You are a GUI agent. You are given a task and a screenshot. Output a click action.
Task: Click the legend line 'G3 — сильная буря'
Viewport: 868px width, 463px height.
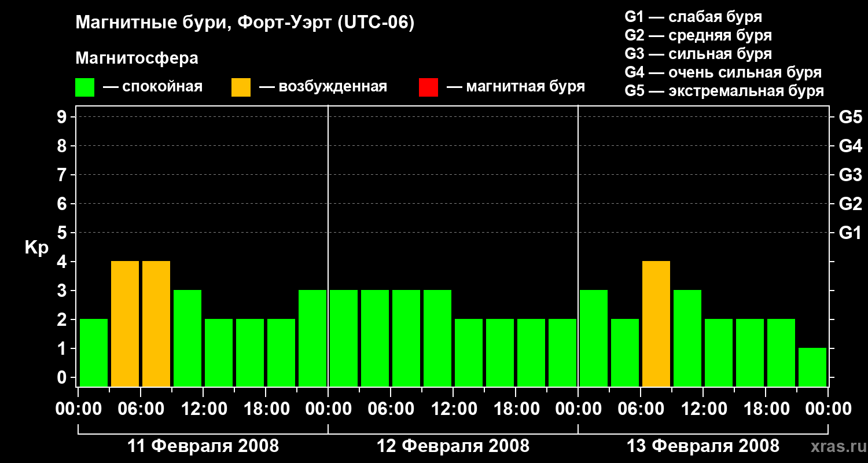[x=698, y=53]
